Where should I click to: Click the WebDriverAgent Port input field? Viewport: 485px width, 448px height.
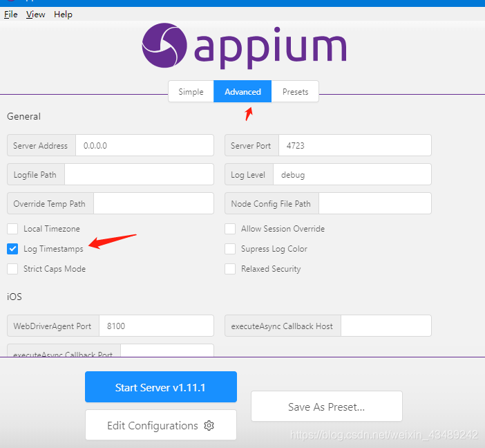click(156, 326)
